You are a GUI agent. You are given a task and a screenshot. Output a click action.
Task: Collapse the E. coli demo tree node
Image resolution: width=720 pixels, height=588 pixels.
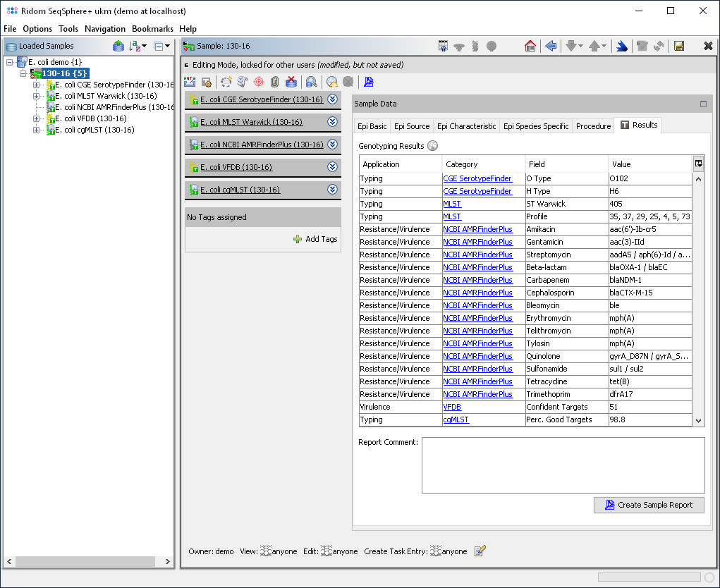10,62
